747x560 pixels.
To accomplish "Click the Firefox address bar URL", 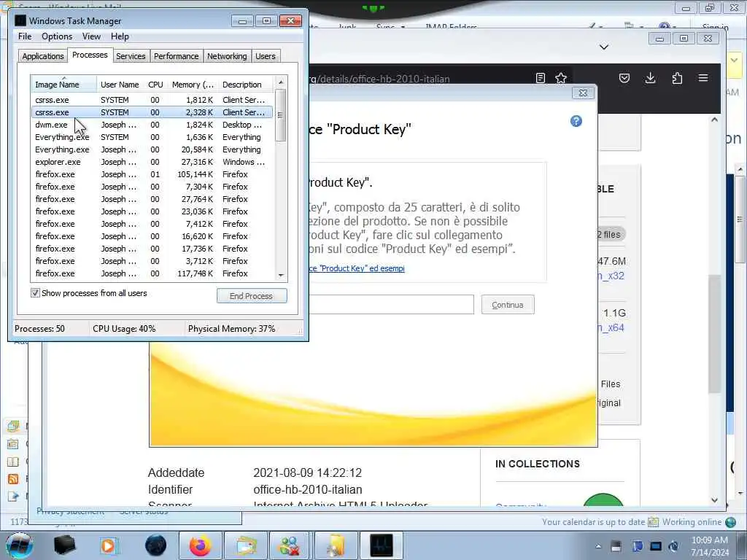I will click(x=379, y=79).
